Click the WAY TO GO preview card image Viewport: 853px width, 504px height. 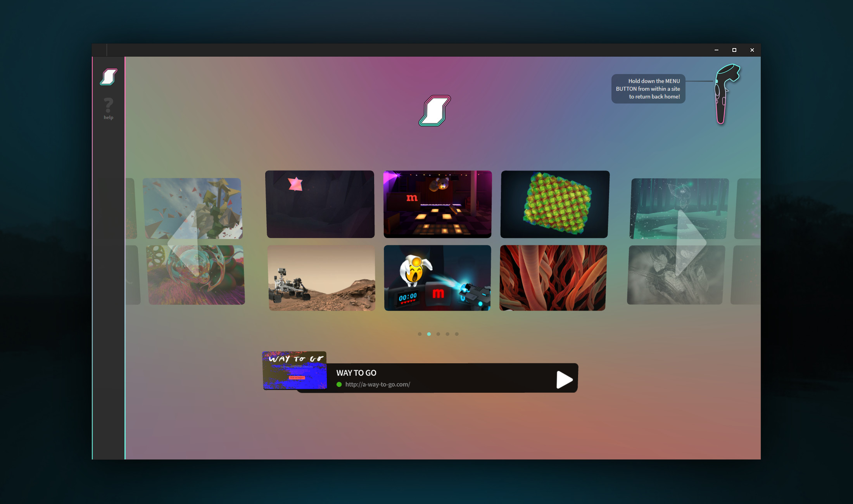(294, 371)
